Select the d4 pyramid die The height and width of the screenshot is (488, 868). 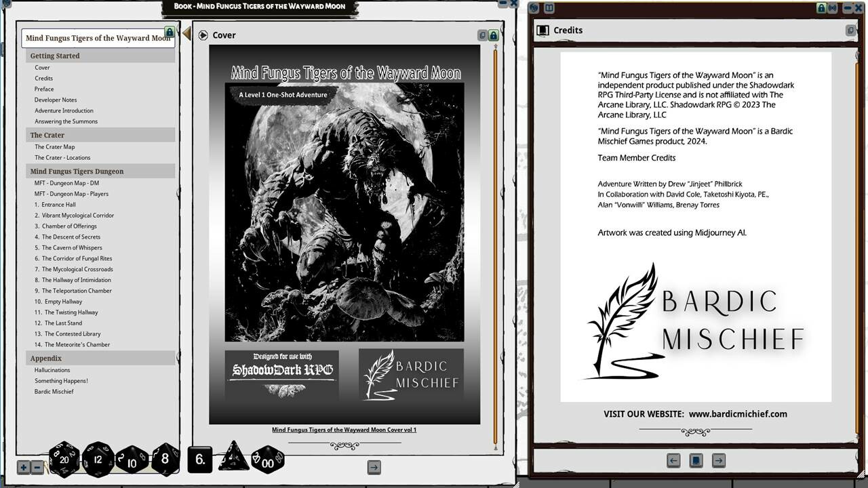coord(233,457)
